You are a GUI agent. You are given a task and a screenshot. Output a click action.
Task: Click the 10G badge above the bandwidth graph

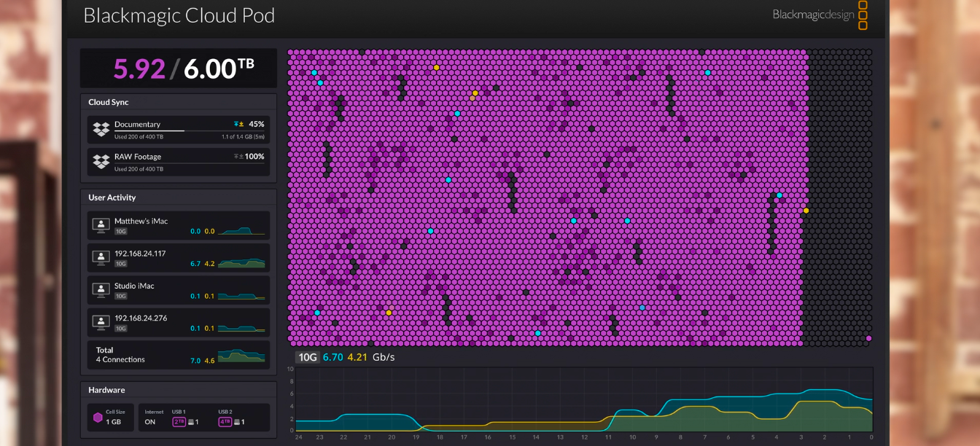(306, 357)
